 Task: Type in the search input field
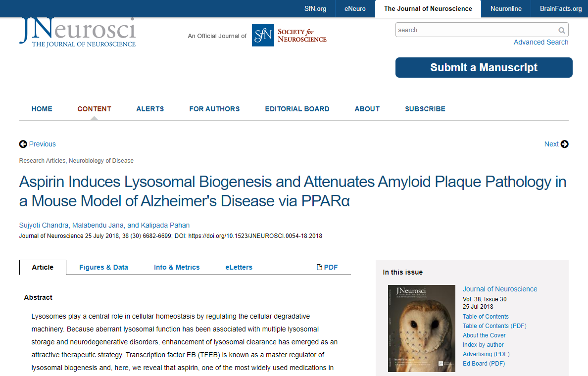tap(475, 30)
